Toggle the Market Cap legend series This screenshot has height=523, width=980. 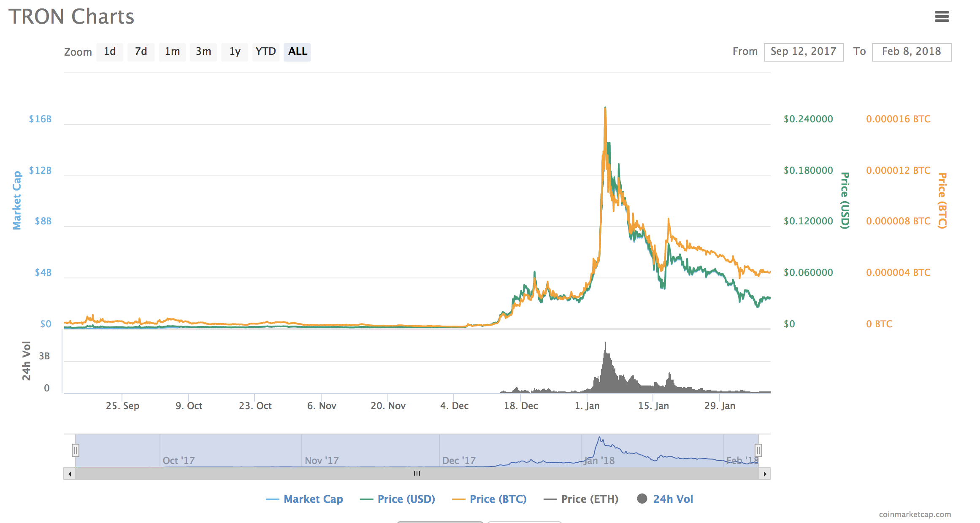coord(313,499)
